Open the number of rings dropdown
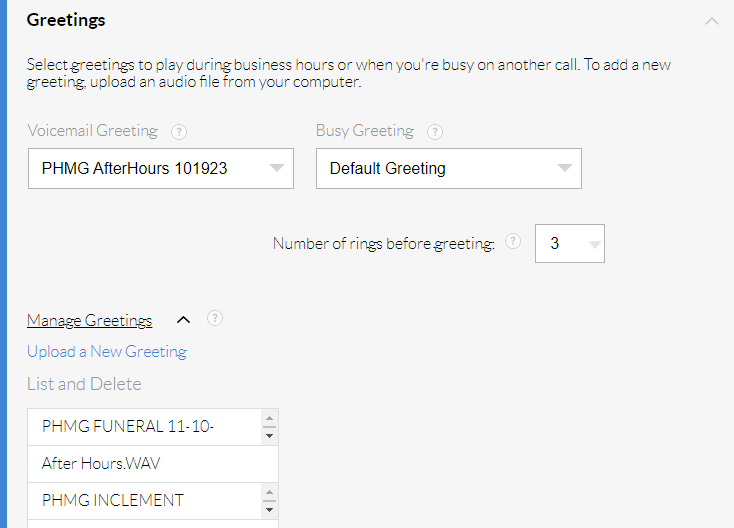Screen dimensions: 734x528 click(x=570, y=243)
